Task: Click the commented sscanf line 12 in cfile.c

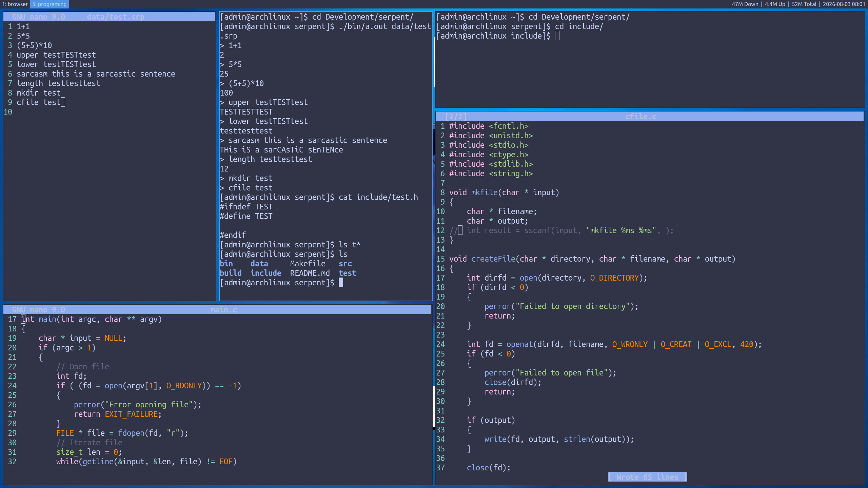Action: coord(561,230)
